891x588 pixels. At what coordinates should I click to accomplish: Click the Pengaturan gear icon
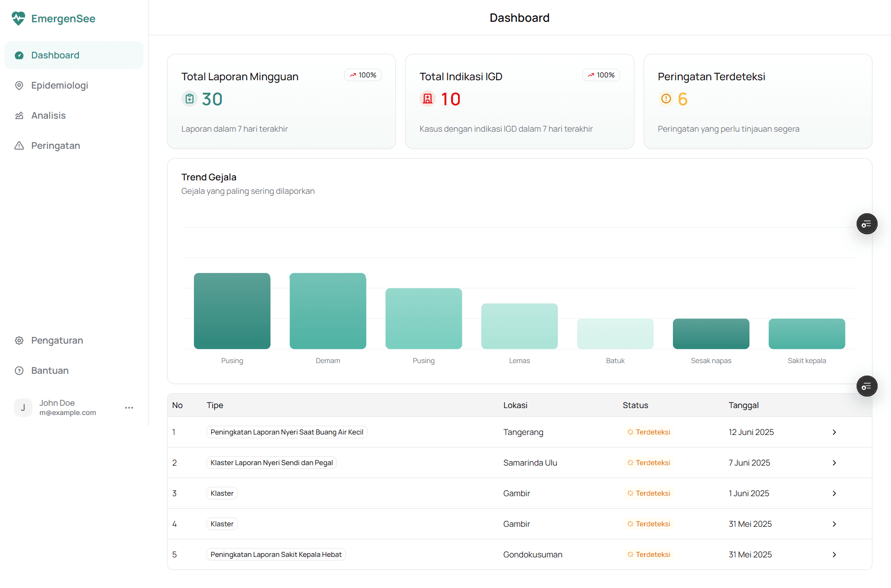[x=19, y=340]
